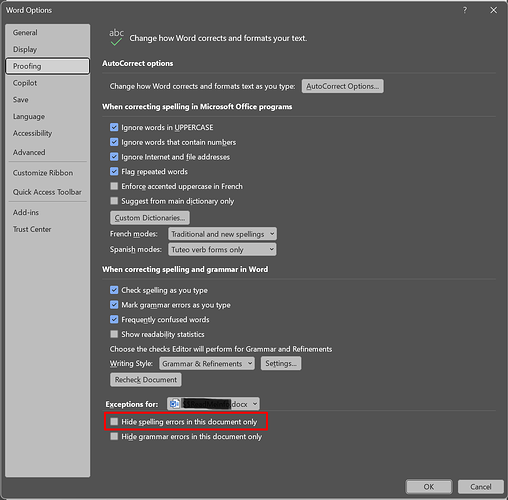The image size is (508, 500).
Task: Open the Advanced options category
Action: [x=47, y=152]
